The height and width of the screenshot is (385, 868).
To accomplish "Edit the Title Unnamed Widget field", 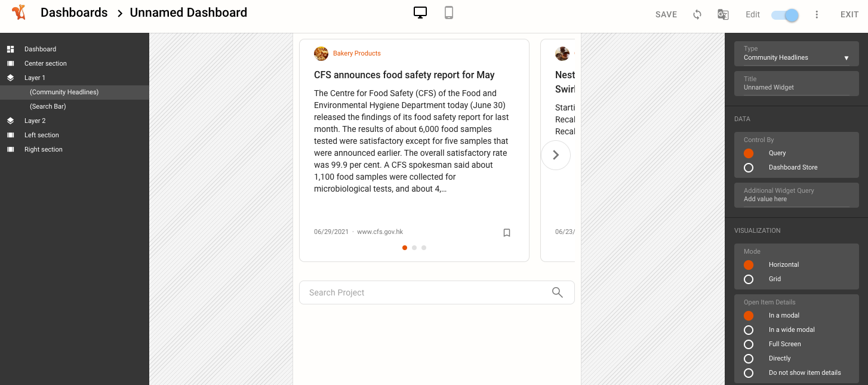I will pos(796,84).
